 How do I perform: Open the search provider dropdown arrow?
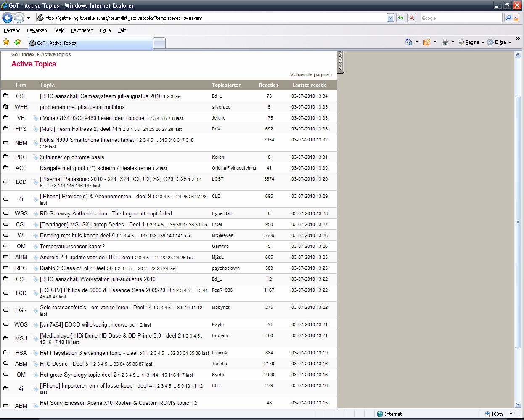(x=516, y=18)
